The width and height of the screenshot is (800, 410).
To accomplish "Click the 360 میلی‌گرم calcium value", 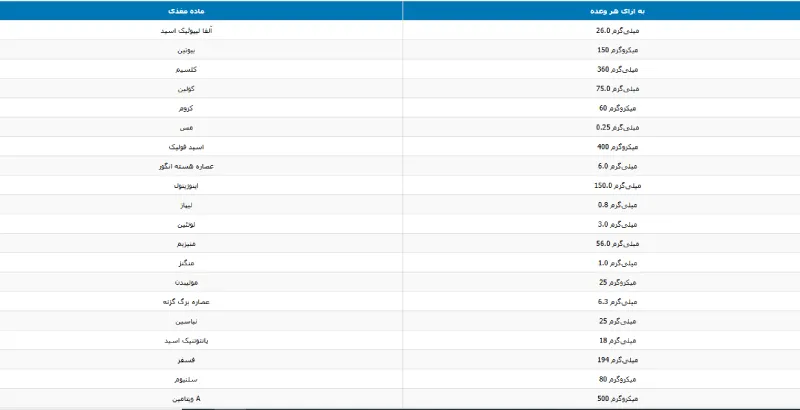I will (617, 69).
